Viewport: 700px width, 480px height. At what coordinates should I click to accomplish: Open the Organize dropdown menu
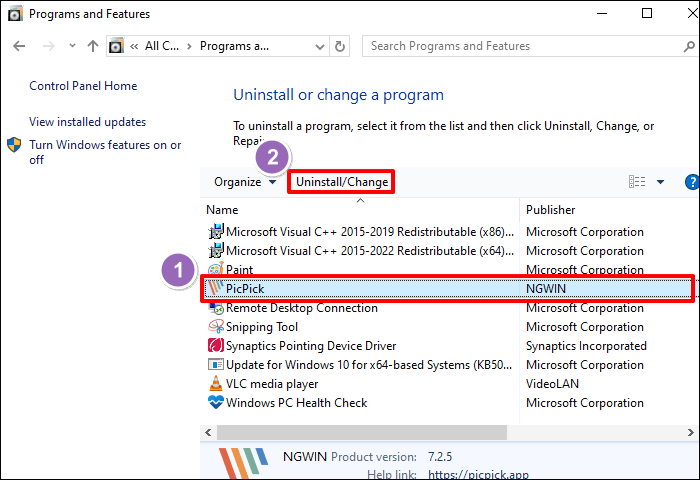pyautogui.click(x=245, y=182)
